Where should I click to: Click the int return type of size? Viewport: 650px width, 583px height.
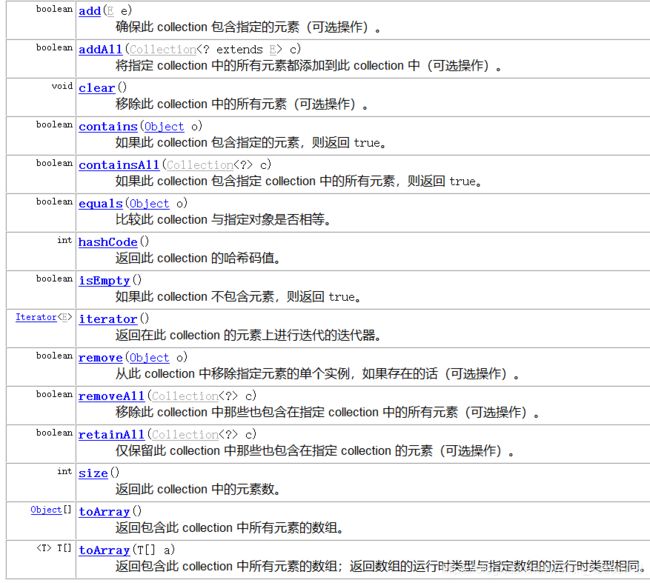(x=65, y=471)
